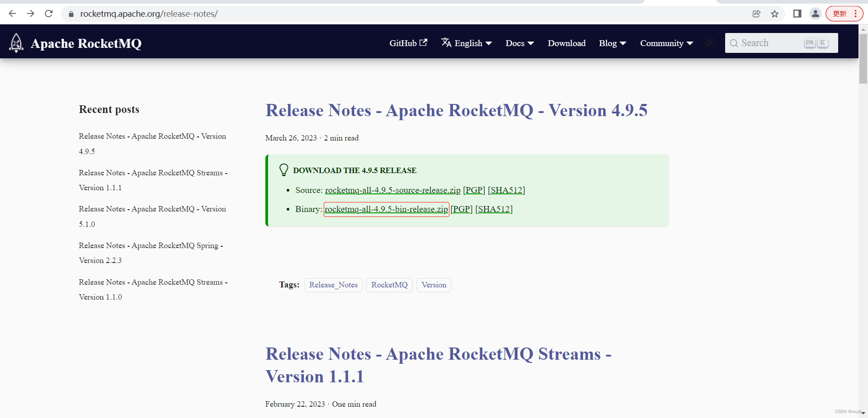Open recent post Version 5.1.0
The height and width of the screenshot is (418, 868).
pos(152,216)
